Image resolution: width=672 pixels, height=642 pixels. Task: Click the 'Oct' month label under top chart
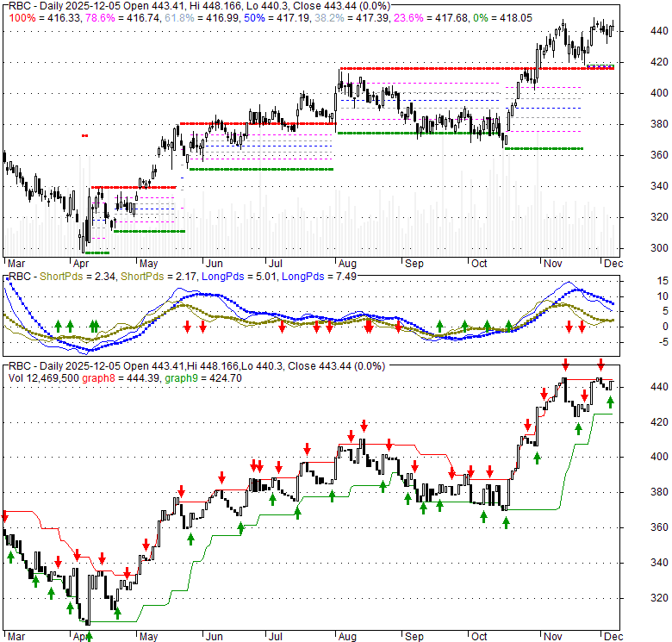[479, 264]
